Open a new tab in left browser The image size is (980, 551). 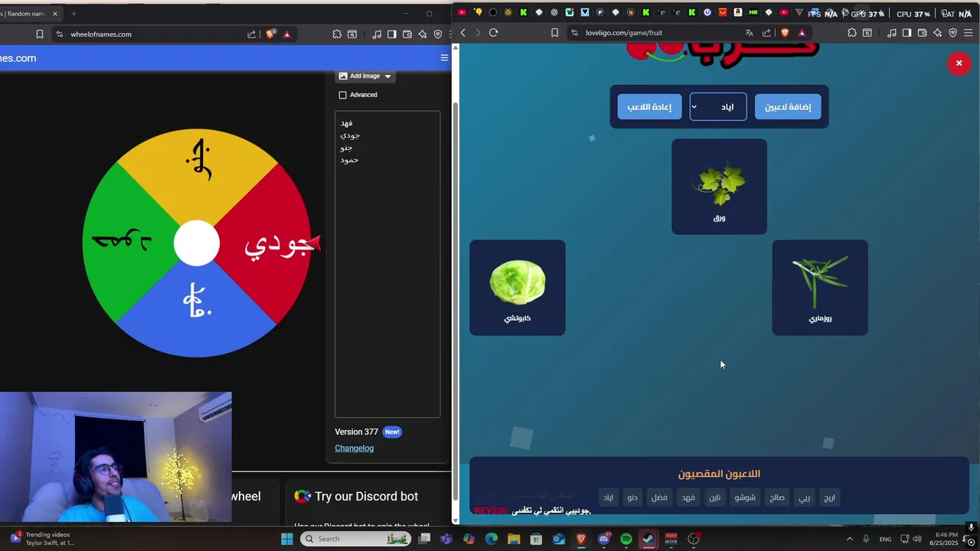coord(73,14)
